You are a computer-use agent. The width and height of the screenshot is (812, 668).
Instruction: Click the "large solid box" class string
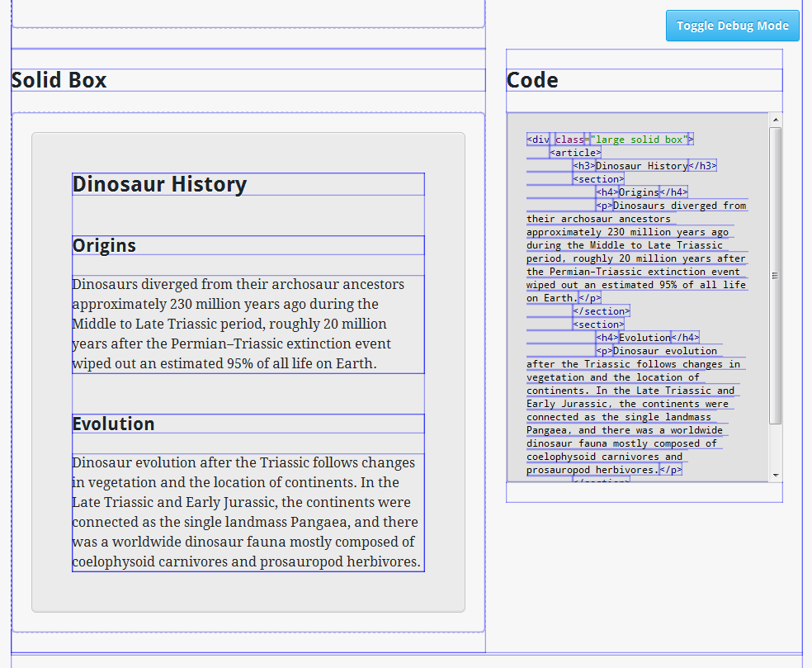click(640, 140)
